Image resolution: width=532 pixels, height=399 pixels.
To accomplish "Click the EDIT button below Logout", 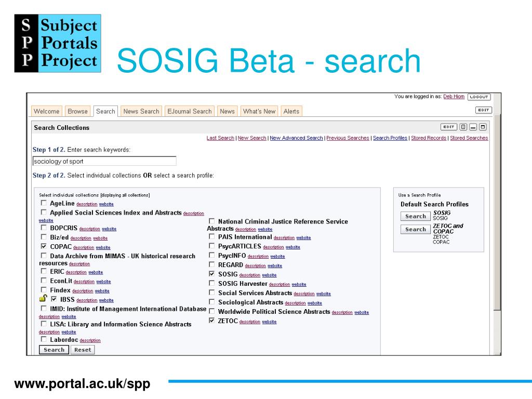I will [x=483, y=110].
